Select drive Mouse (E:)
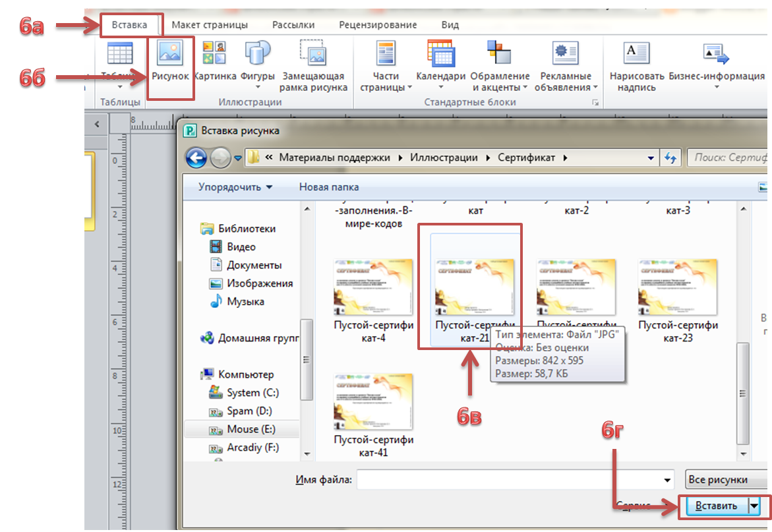This screenshot has height=532, width=772. pos(242,429)
